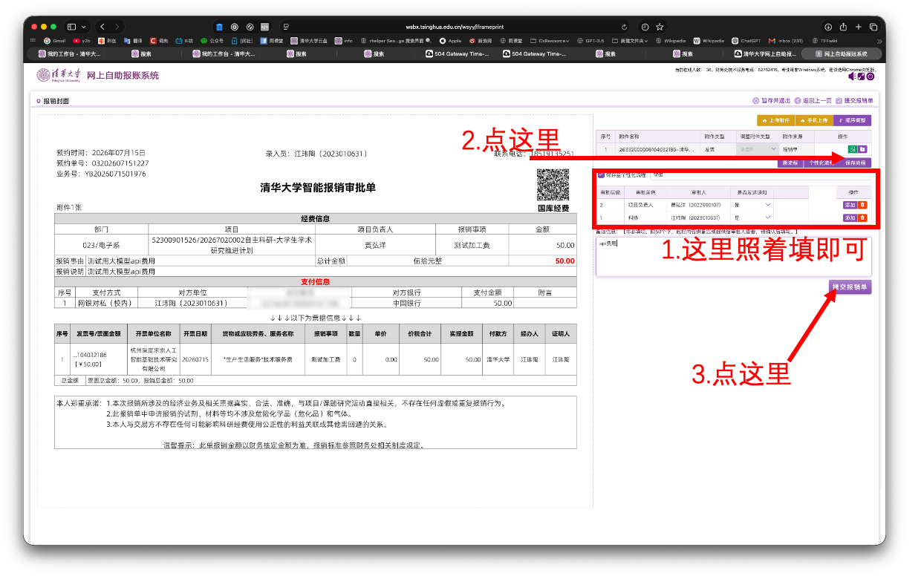The image size is (924, 576).
Task: Open the Apple bookmark
Action: (x=450, y=41)
